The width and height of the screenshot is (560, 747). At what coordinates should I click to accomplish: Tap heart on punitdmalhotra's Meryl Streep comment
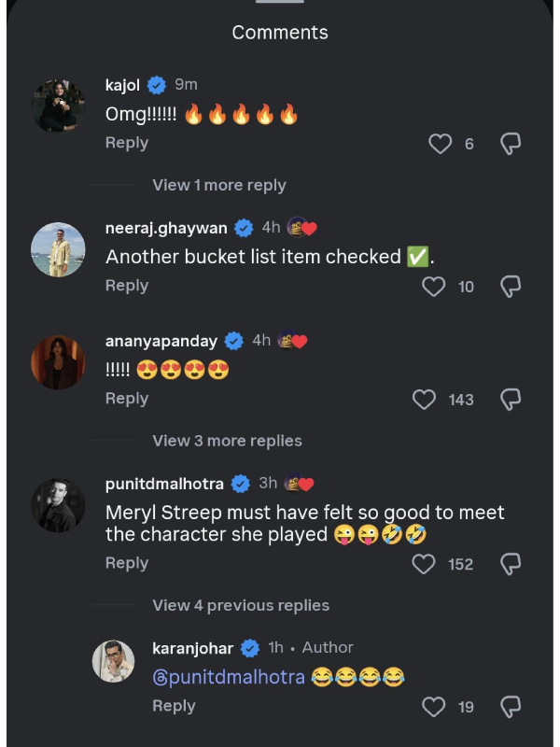(425, 564)
